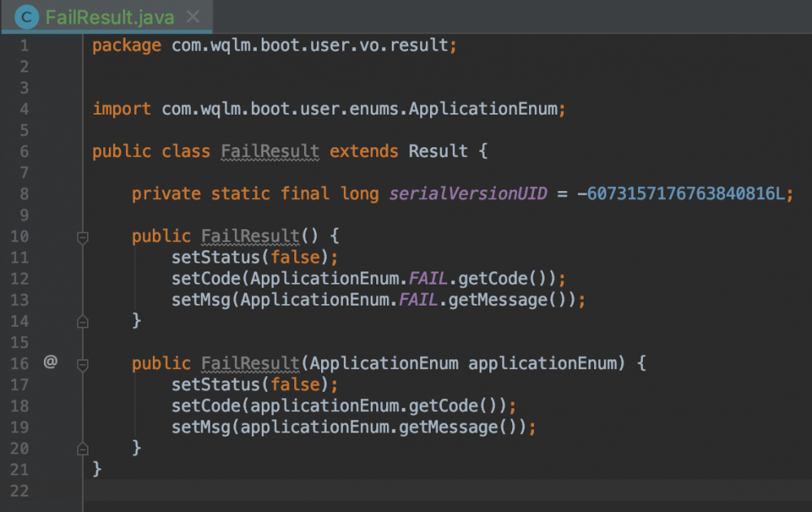
Task: Select the FailResult.java tab
Action: click(x=110, y=16)
